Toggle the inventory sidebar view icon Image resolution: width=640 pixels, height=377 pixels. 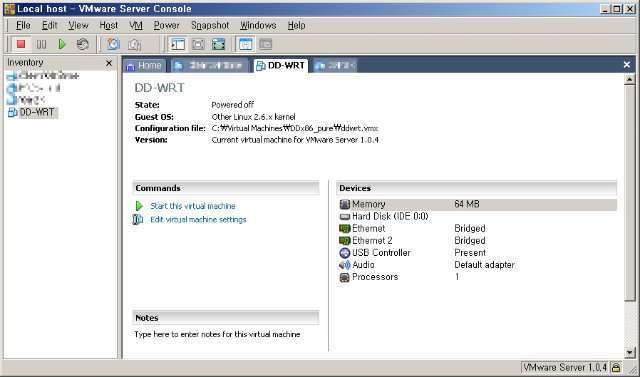tap(178, 44)
